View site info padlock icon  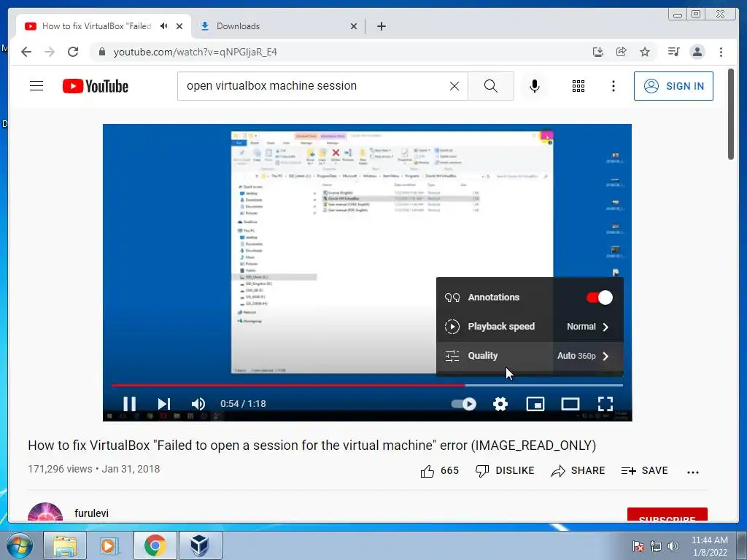(101, 52)
